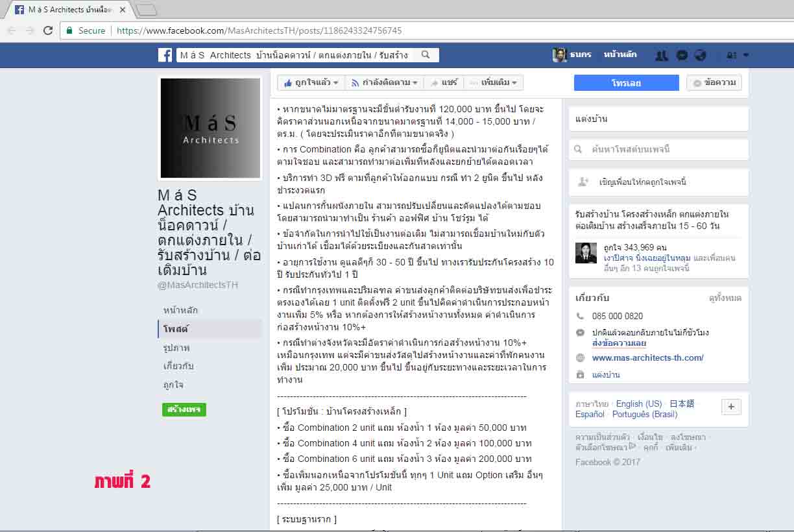Select ถูกใจ in page sidebar
Screen dimensions: 794x532
[x=173, y=385]
